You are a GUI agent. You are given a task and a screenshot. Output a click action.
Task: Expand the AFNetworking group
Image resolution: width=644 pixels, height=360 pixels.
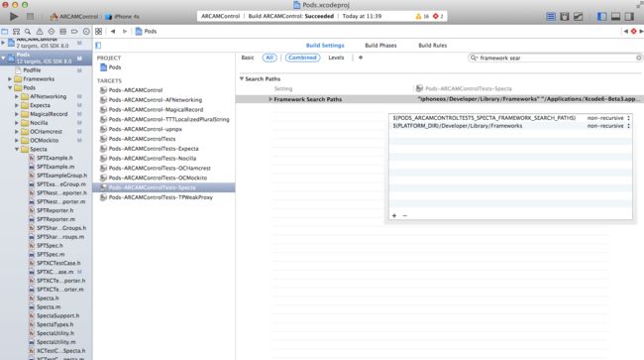click(17, 96)
